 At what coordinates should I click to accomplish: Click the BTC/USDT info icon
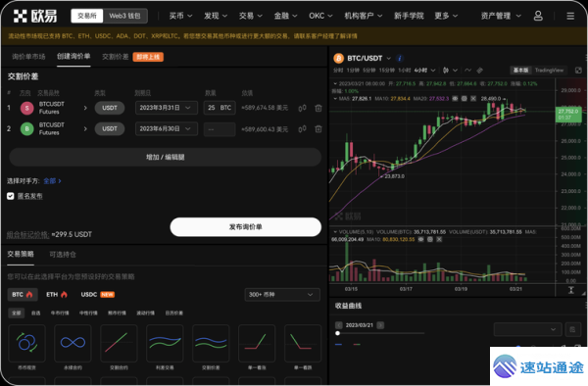click(x=400, y=58)
